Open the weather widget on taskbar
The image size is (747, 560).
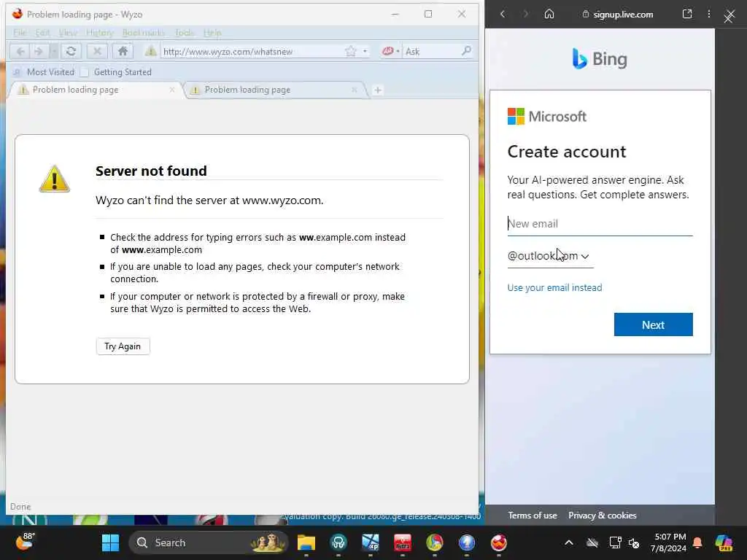tap(26, 542)
